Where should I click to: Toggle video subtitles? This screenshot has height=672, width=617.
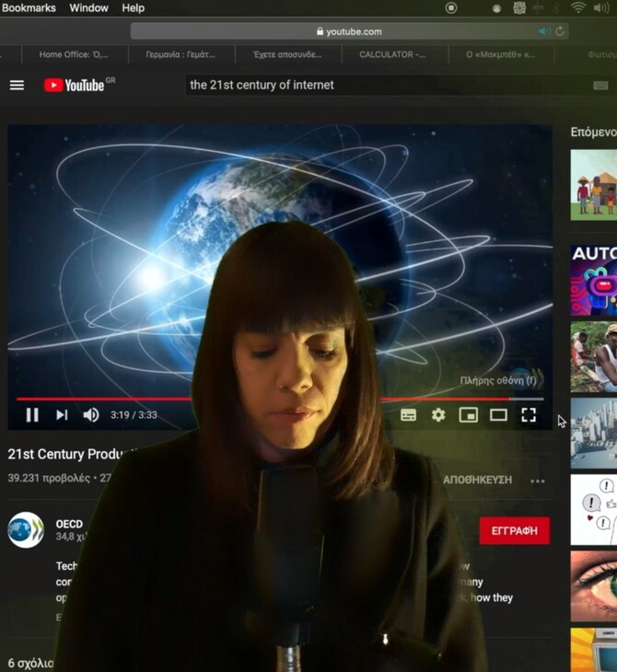pos(408,415)
